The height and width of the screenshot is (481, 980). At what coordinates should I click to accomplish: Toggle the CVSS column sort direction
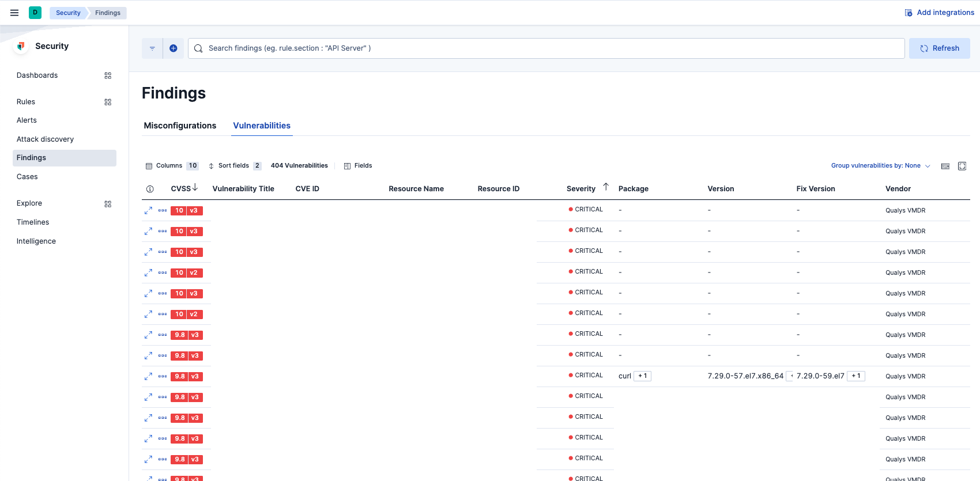[195, 188]
